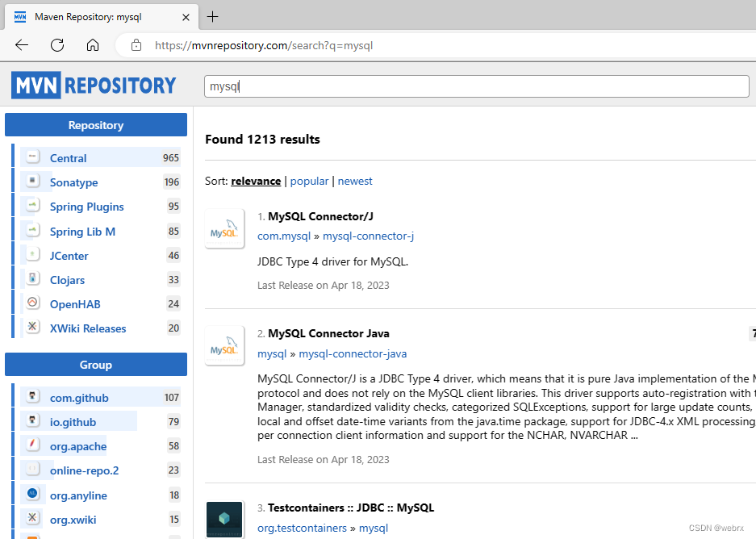Filter by JCenter repository

69,256
